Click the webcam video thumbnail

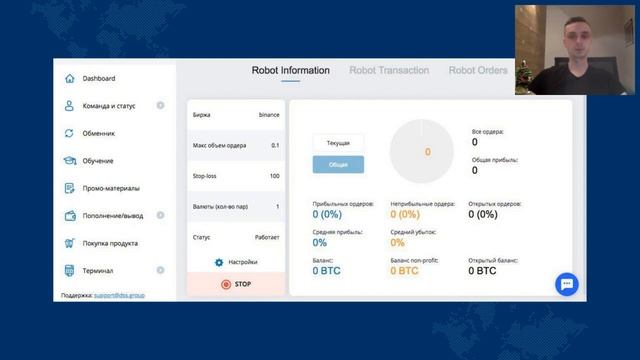575,50
